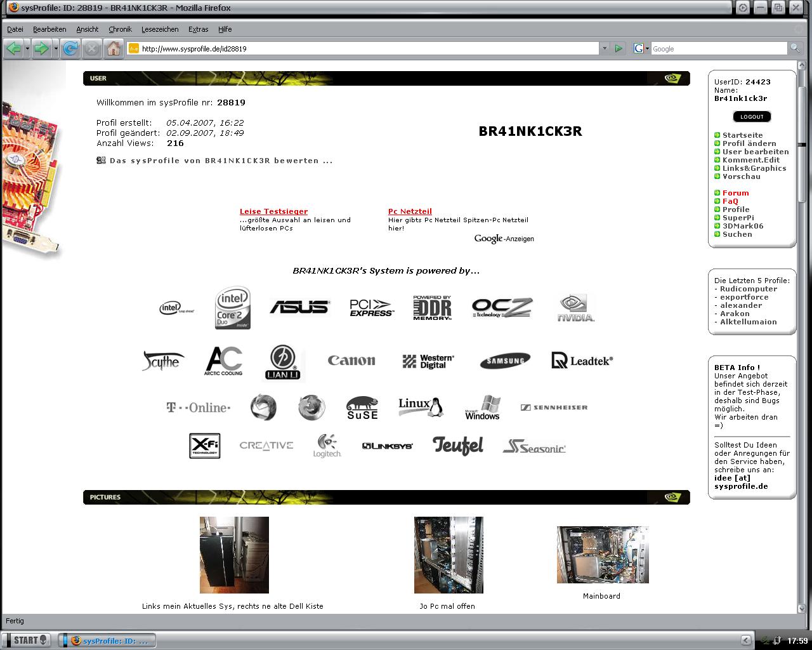
Task: Open the Startseite sidebar link
Action: 742,135
